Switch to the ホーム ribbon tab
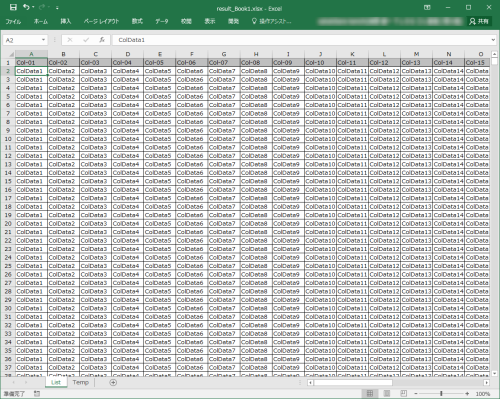 coord(41,21)
